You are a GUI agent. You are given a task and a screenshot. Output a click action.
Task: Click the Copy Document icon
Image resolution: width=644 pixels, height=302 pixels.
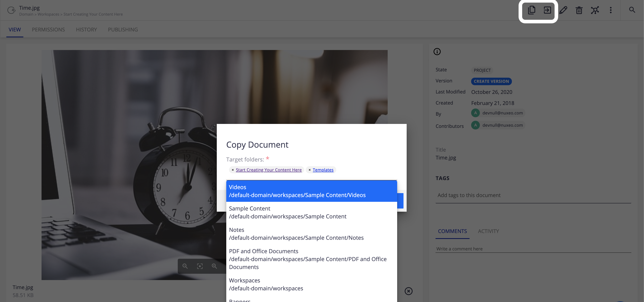tap(531, 10)
